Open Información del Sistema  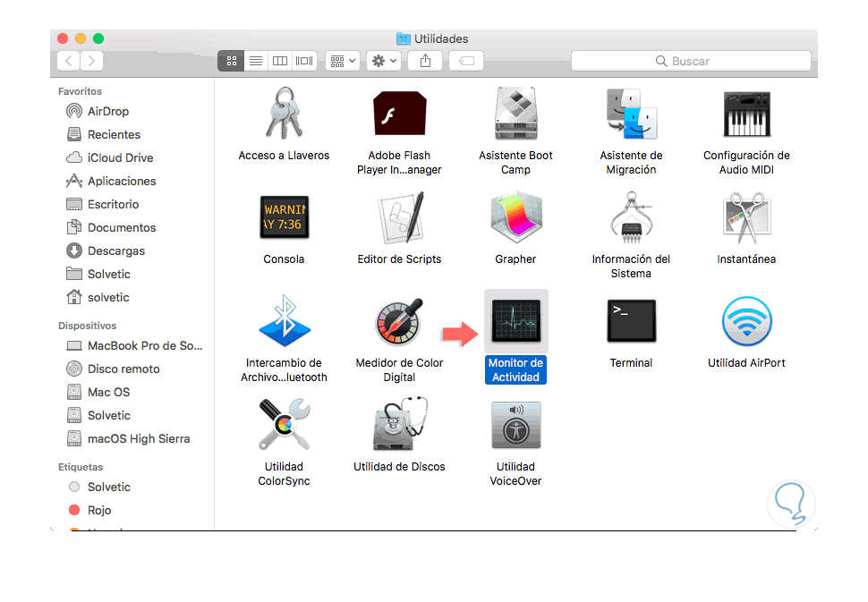(631, 217)
